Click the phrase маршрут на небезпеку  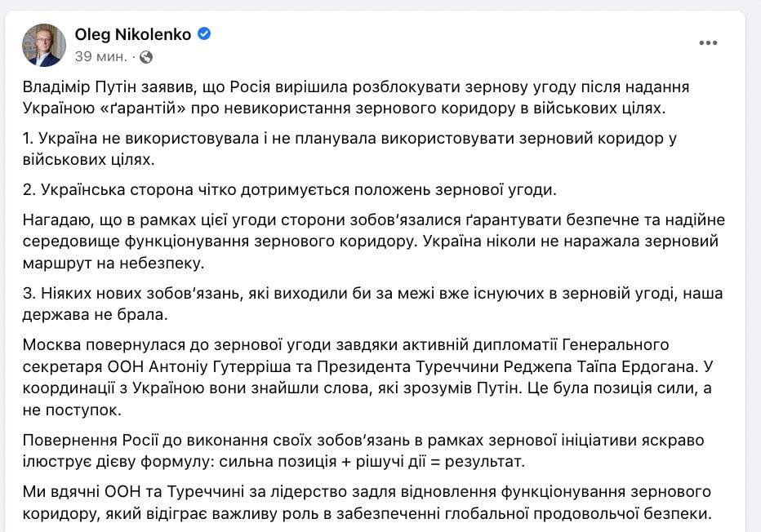tap(113, 263)
